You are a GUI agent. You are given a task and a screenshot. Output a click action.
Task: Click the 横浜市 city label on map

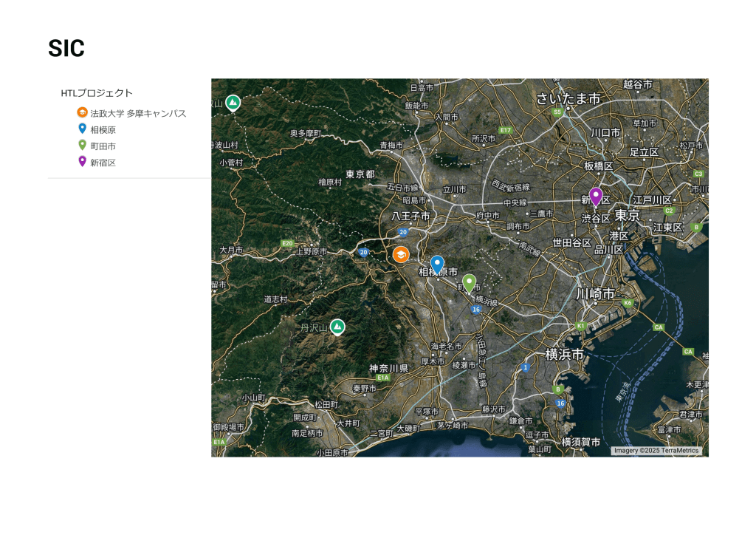click(565, 355)
